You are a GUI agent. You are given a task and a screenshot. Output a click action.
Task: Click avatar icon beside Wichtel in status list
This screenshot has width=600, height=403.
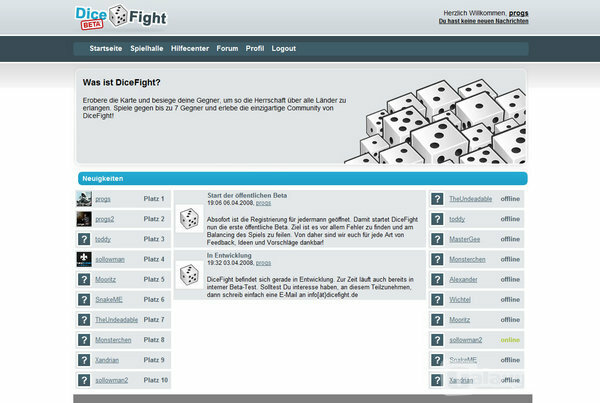(x=437, y=300)
